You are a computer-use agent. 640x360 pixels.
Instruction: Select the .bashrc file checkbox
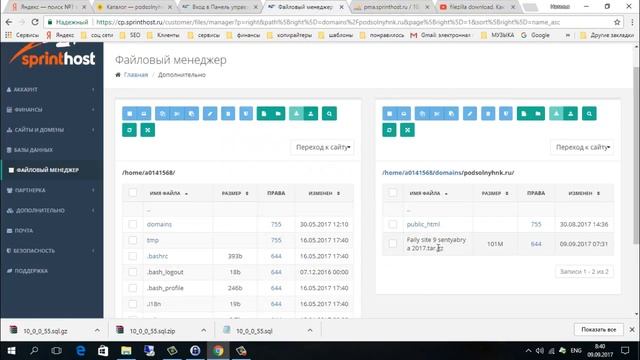(133, 256)
